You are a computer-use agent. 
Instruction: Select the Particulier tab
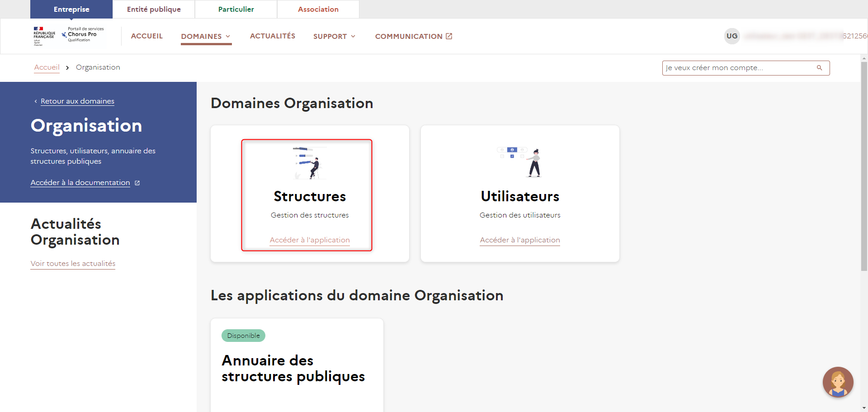(236, 9)
